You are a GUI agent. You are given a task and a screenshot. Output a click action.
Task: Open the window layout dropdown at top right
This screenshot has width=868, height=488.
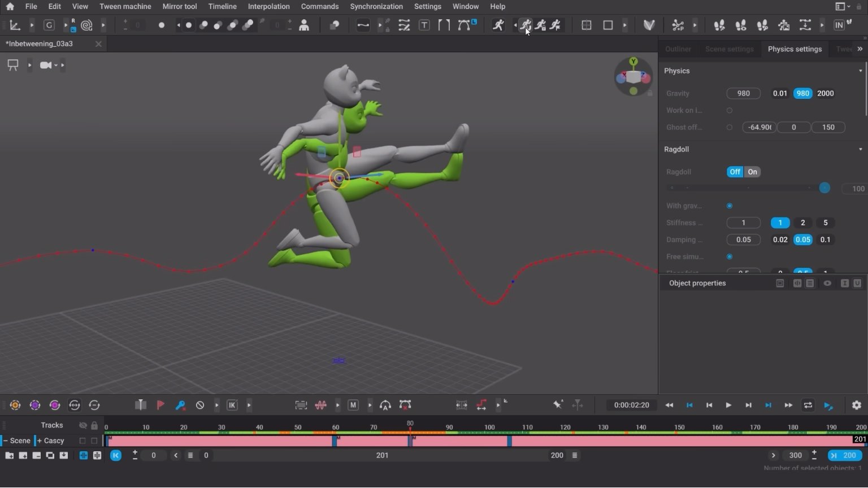[843, 7]
